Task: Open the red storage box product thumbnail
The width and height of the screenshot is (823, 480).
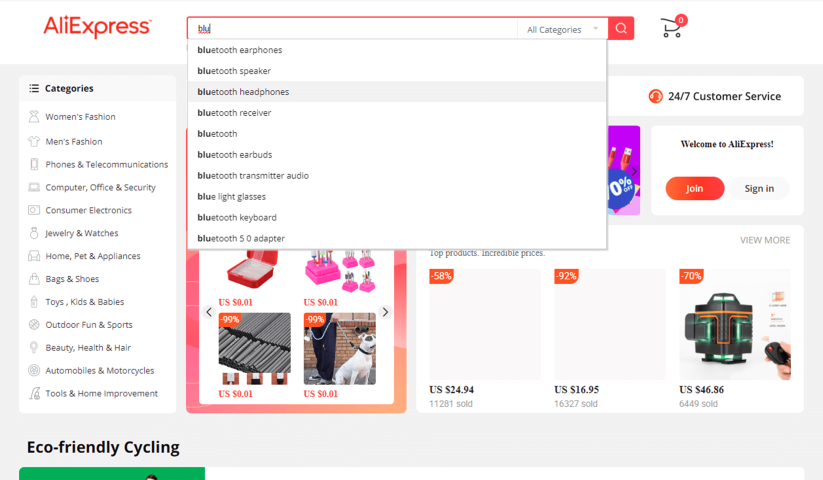Action: tap(253, 269)
